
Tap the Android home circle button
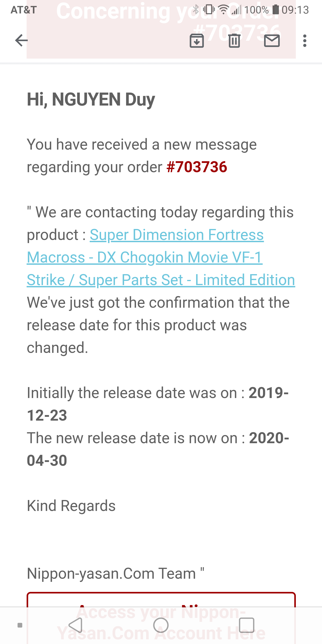pyautogui.click(x=161, y=625)
